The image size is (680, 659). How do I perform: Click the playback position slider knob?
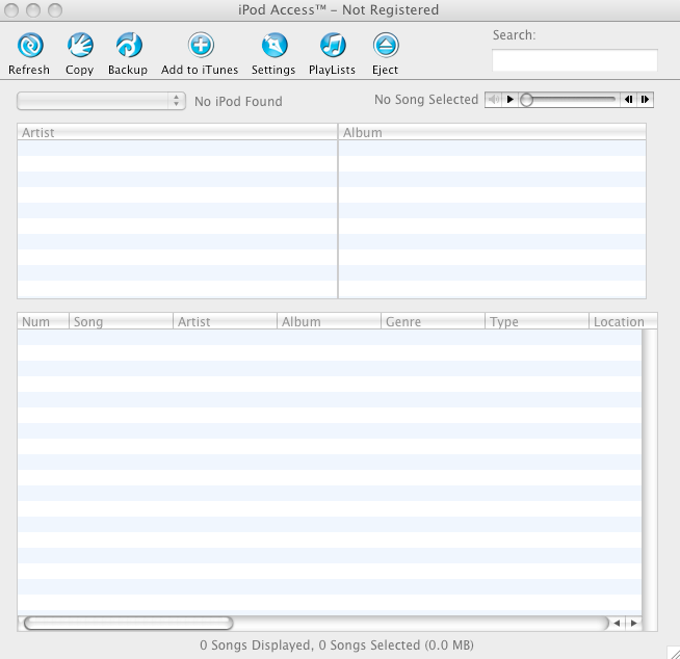526,100
